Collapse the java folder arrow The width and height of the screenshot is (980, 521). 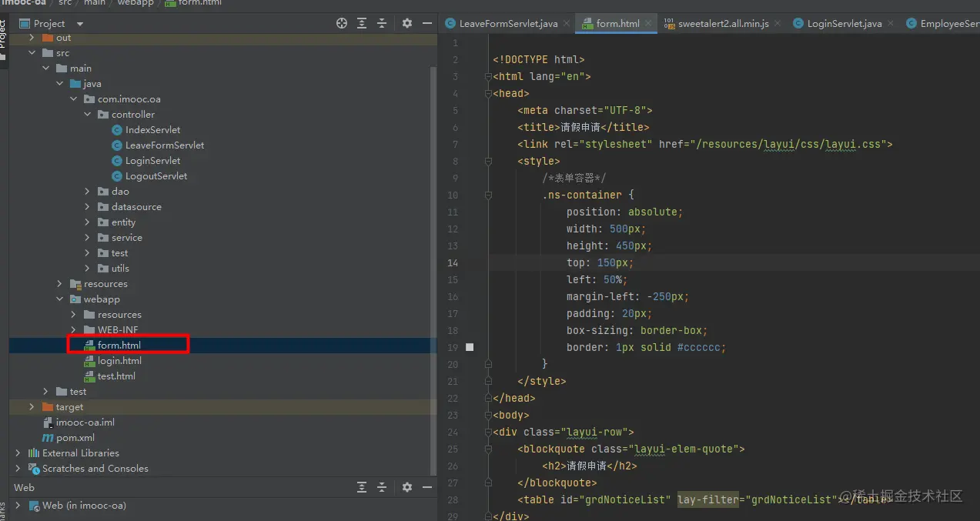point(59,84)
